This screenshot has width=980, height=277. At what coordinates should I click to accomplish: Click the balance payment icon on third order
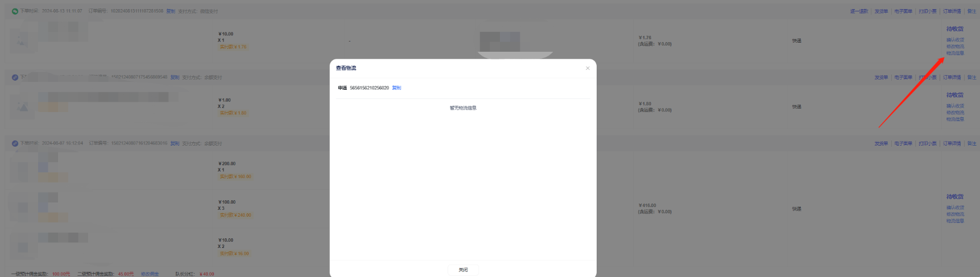click(15, 143)
